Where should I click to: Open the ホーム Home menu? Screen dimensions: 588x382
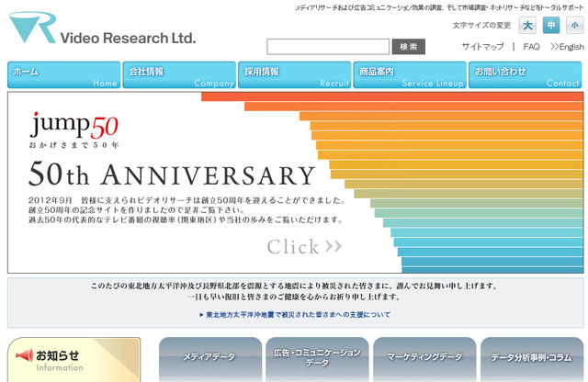click(x=64, y=75)
